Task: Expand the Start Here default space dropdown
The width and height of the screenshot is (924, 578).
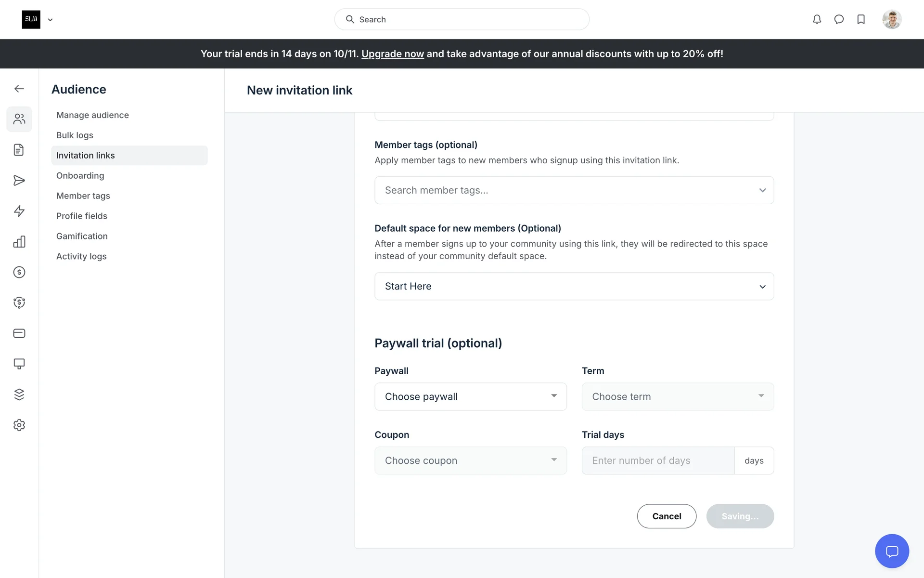Action: (574, 287)
